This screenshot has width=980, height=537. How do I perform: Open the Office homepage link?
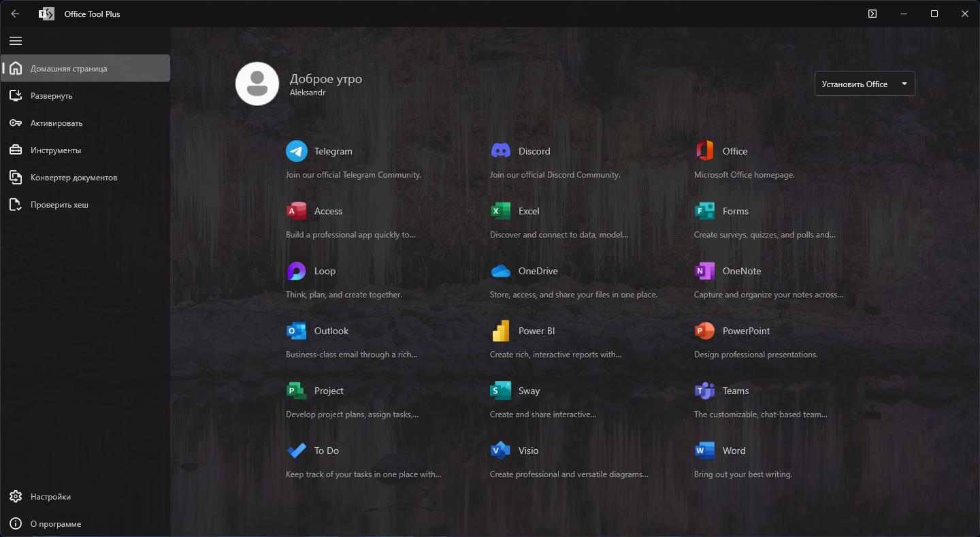click(735, 151)
